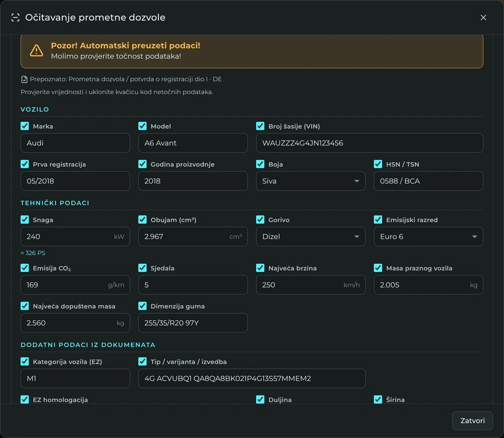Uncheck the Marka checkbox
This screenshot has width=504, height=438.
pyautogui.click(x=25, y=126)
